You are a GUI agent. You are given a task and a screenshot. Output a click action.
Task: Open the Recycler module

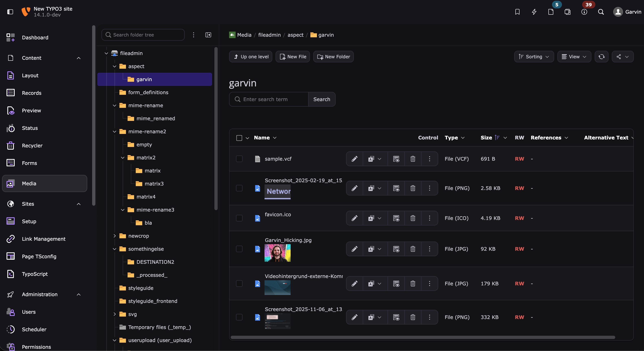(32, 146)
